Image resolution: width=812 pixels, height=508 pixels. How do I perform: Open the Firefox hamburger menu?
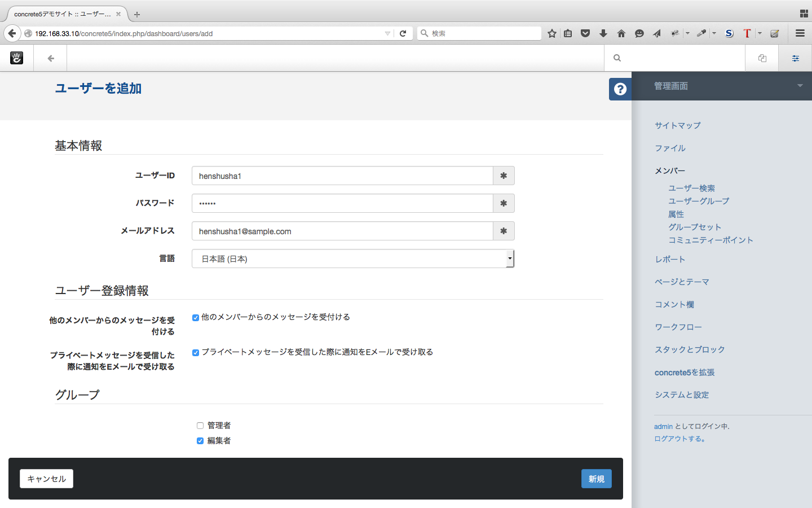click(800, 33)
